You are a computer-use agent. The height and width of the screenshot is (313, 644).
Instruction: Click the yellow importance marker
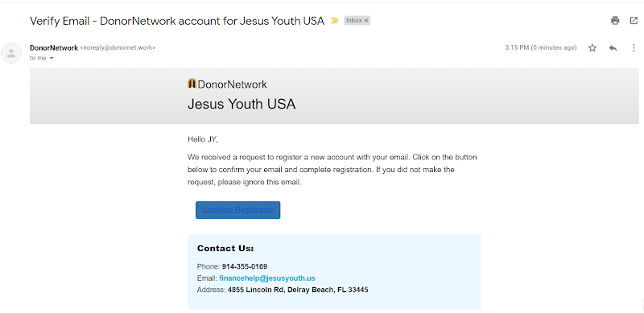(334, 21)
